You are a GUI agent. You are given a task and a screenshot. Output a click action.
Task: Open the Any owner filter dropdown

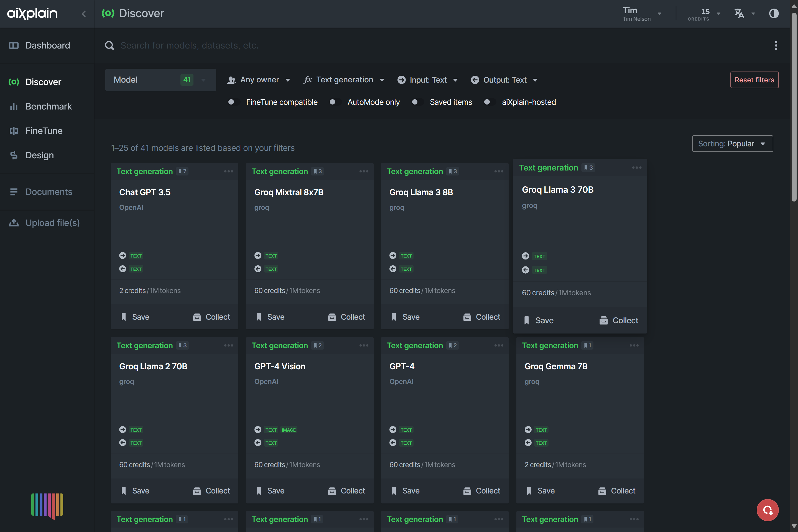pyautogui.click(x=259, y=80)
